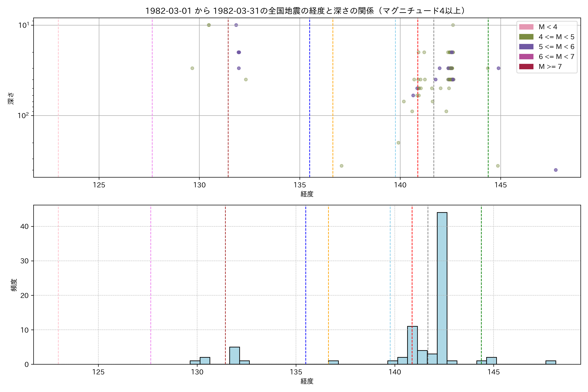
Task: Click the 10¹ tick label on the depth axis
Action: [x=24, y=25]
